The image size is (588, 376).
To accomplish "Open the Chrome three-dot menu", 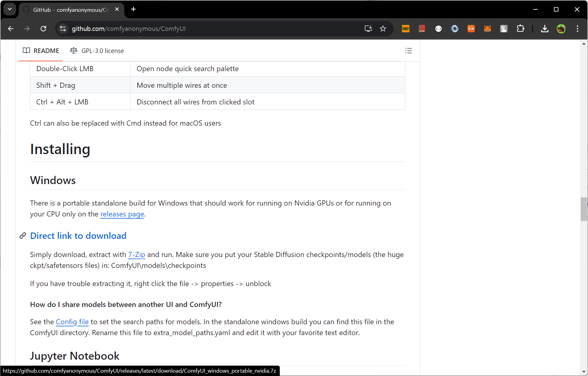I will tap(577, 28).
